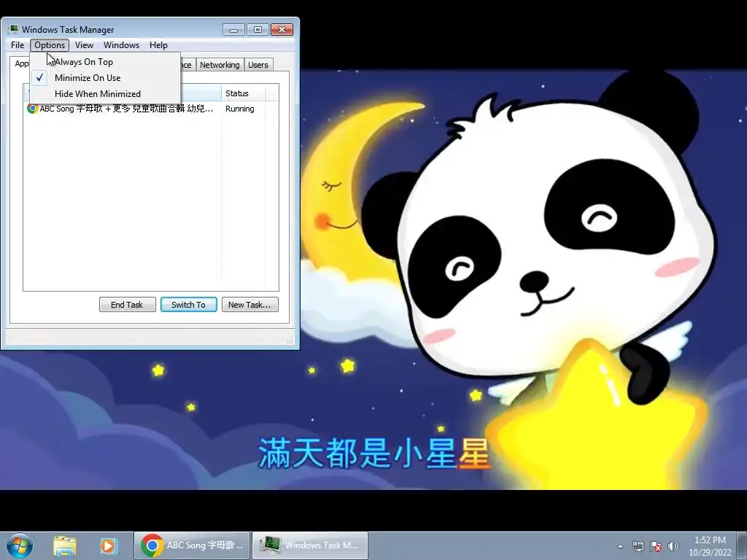Open the Windows menu
The image size is (747, 560).
click(x=122, y=44)
